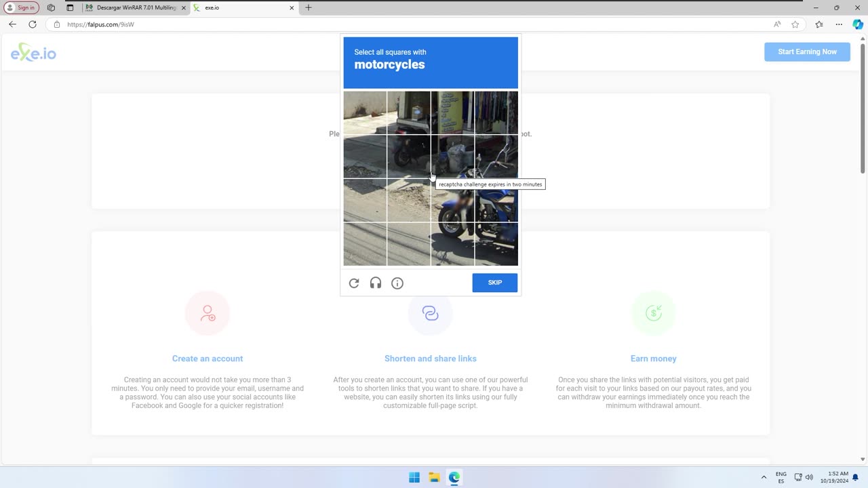Switch to the Descargar WinRAR 7.01 tab

(x=136, y=7)
